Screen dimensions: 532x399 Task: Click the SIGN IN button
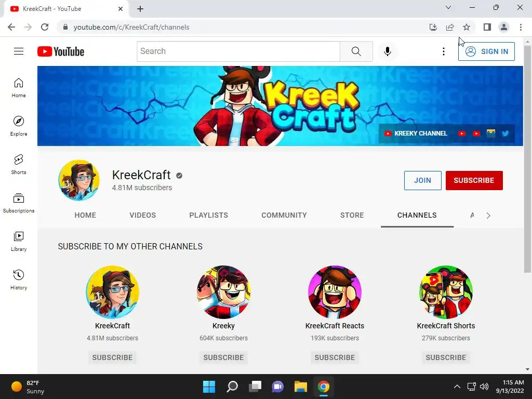click(486, 51)
